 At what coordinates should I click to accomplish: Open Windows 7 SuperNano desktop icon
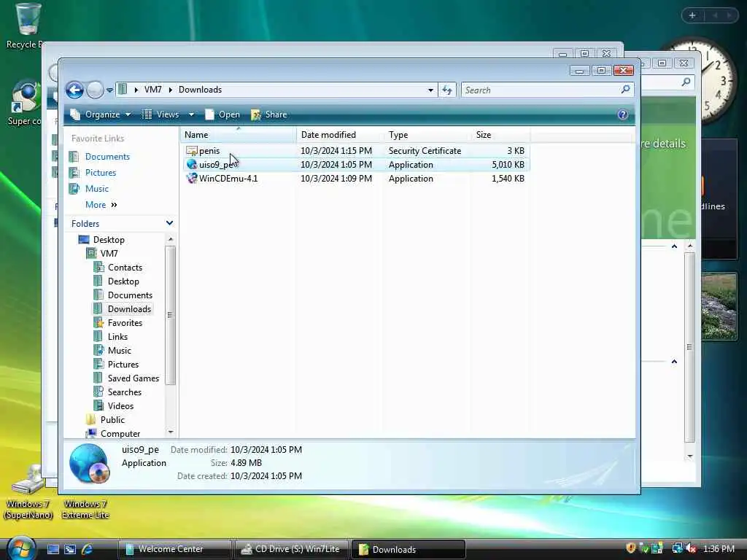pyautogui.click(x=28, y=493)
